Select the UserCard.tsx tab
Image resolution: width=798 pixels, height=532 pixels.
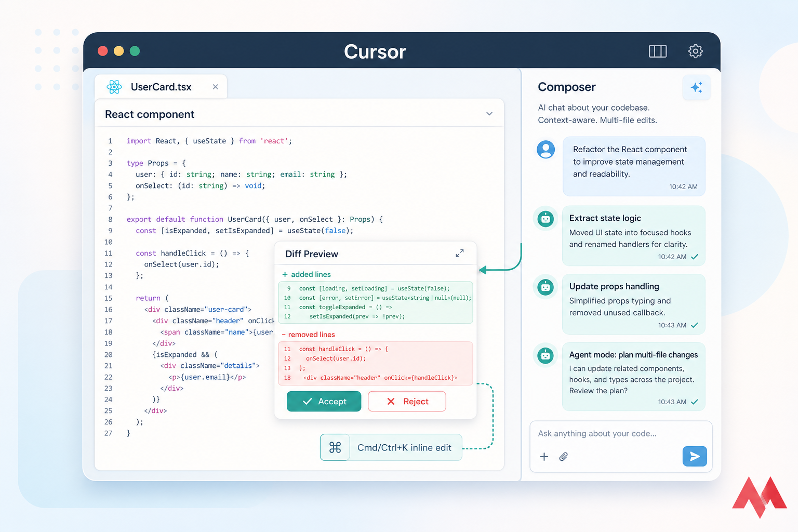[x=161, y=87]
